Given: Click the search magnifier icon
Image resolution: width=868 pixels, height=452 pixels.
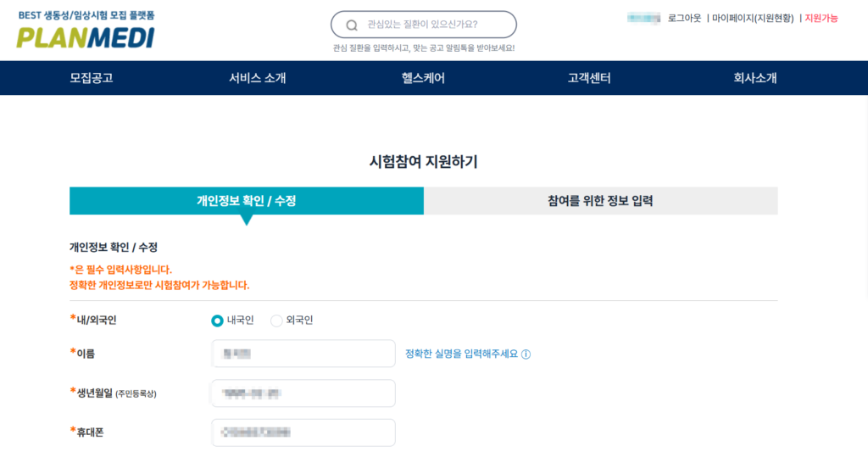Looking at the screenshot, I should point(352,25).
